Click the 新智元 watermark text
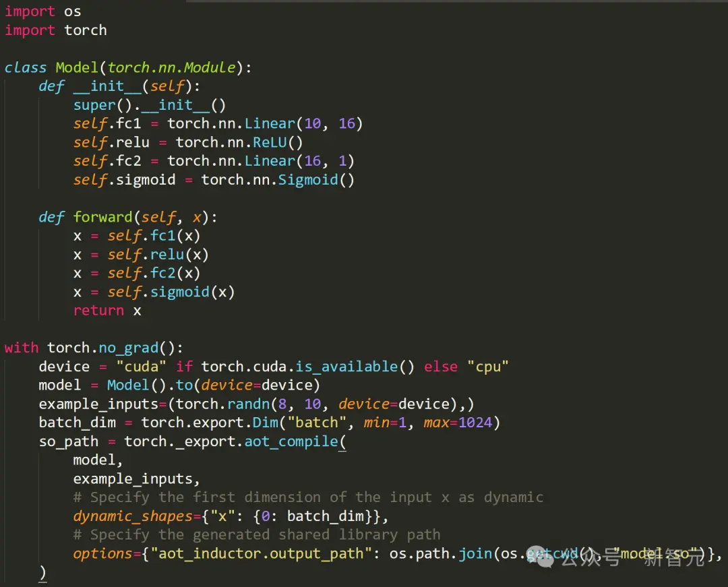The height and width of the screenshot is (587, 728). (x=673, y=558)
